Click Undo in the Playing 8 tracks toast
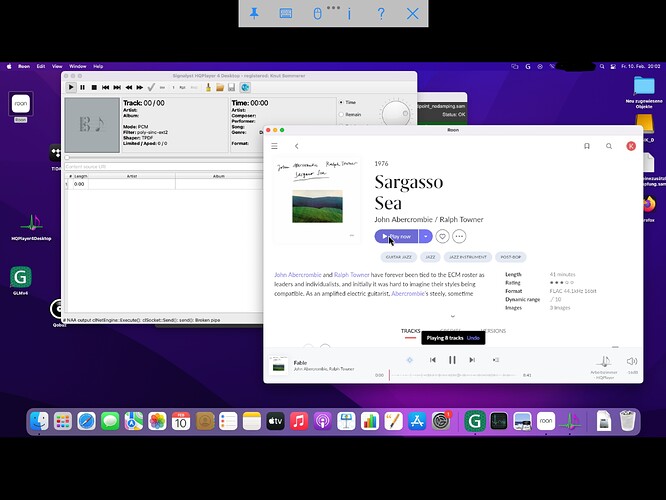The width and height of the screenshot is (666, 500). pos(473,338)
